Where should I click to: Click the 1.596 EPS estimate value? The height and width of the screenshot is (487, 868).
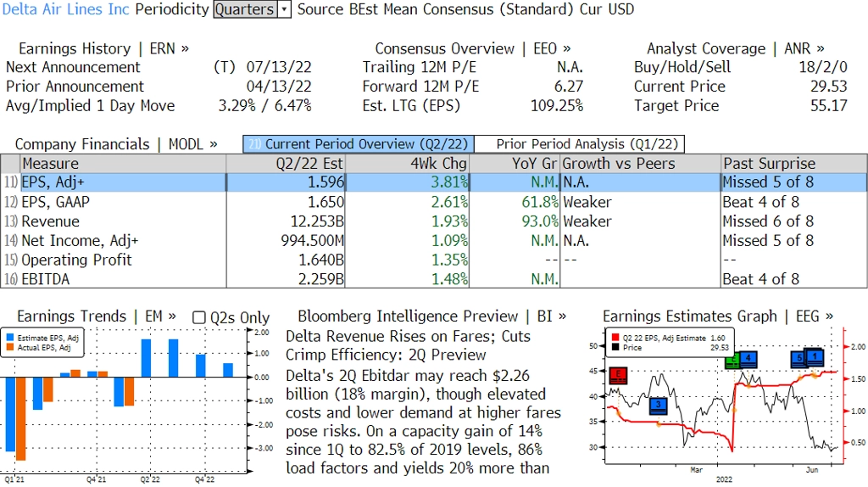point(325,182)
